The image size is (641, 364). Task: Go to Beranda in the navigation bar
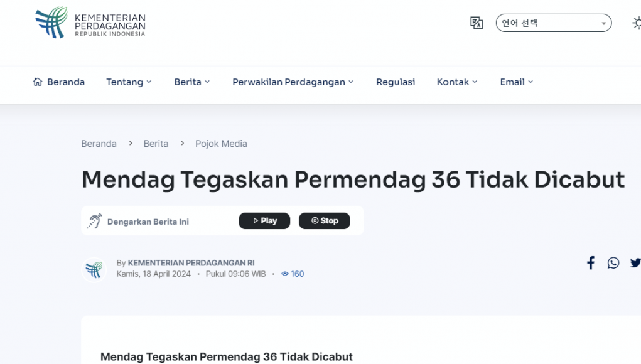coord(59,82)
